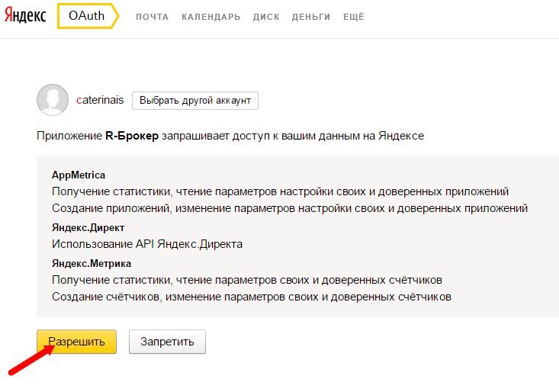Click 'Создание счётчиков, изменение параметров' line
This screenshot has height=392, width=559.
click(x=252, y=297)
